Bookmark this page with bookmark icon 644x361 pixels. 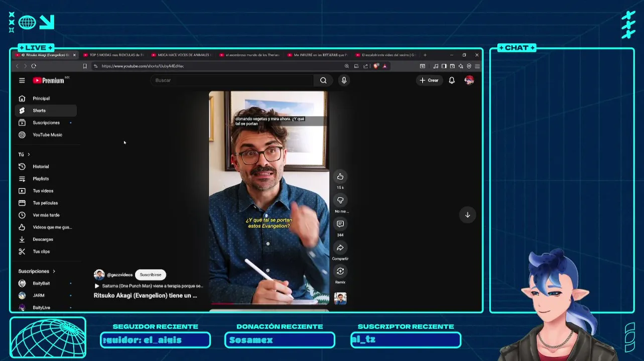[85, 66]
